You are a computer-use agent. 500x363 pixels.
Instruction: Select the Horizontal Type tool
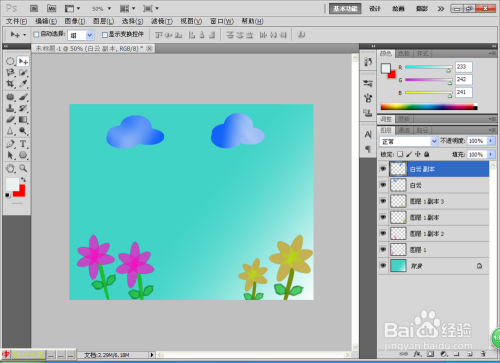click(23, 144)
